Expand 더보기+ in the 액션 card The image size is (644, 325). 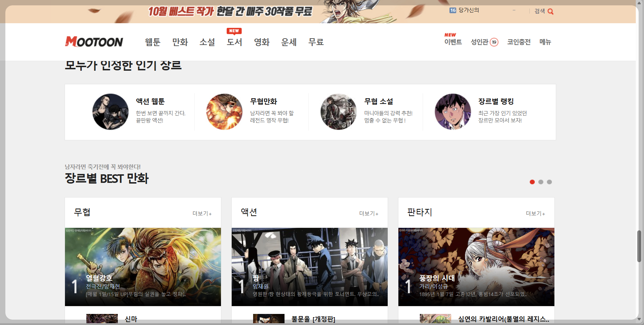click(369, 214)
